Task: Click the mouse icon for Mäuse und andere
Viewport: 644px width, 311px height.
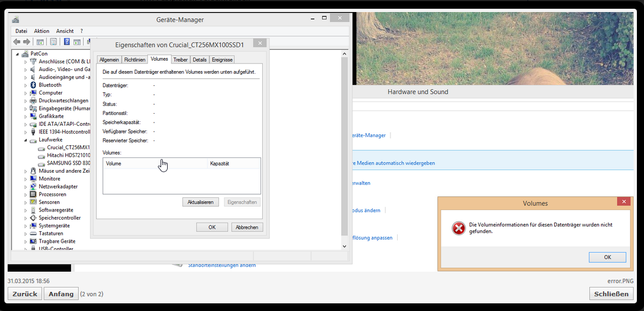Action: tap(34, 171)
